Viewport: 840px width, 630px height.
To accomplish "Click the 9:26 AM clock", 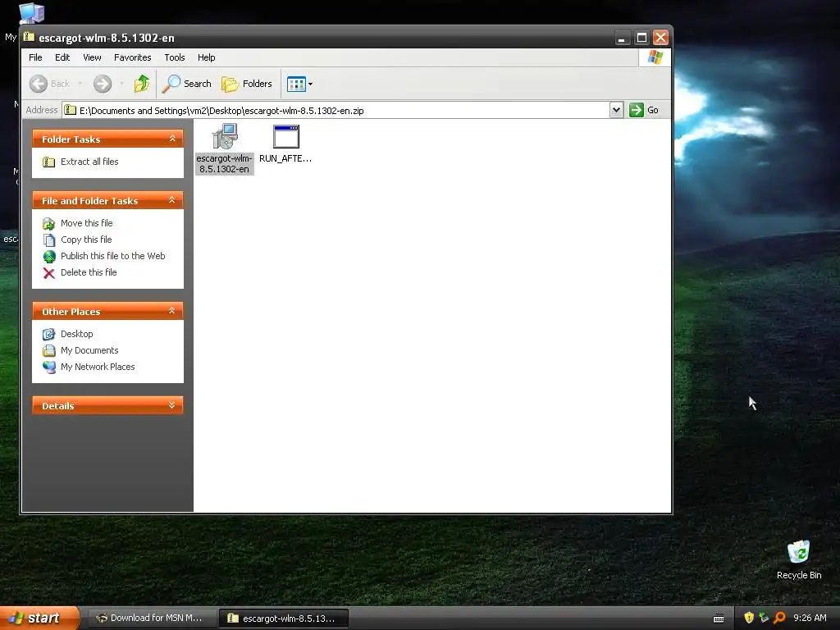I will 810,618.
